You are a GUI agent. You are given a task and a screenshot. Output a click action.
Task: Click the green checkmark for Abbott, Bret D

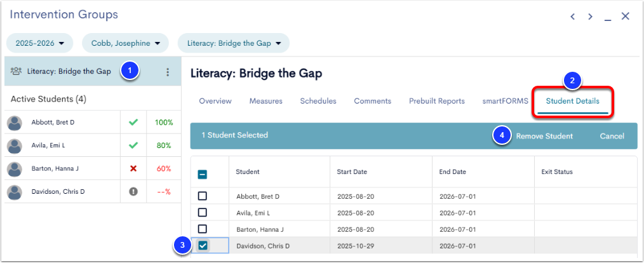[133, 122]
